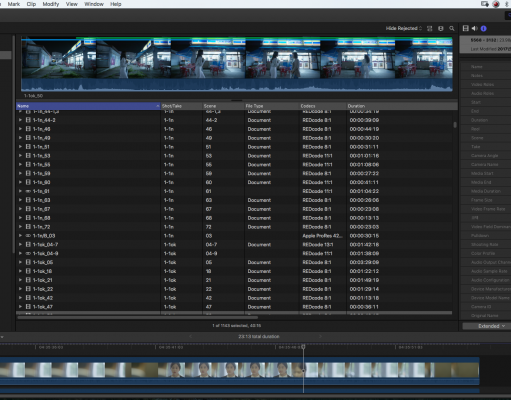Expand the 1-1n_67 clip row
511x400 pixels.
coord(20,209)
